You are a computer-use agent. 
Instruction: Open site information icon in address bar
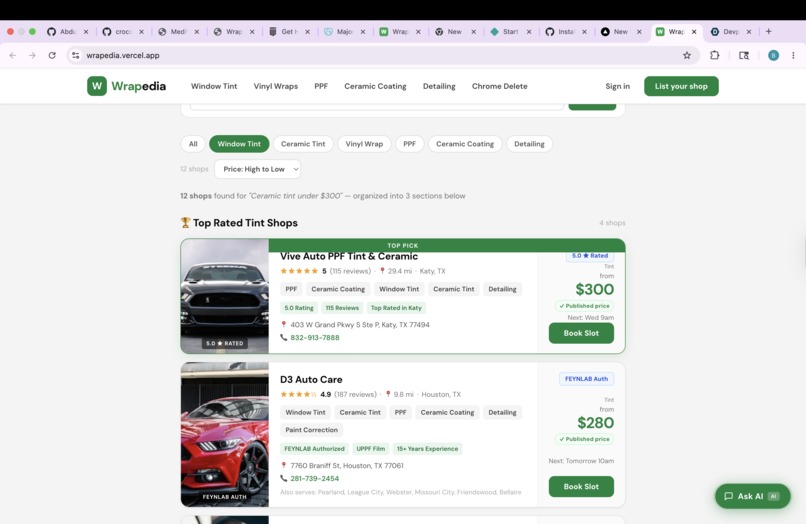76,55
